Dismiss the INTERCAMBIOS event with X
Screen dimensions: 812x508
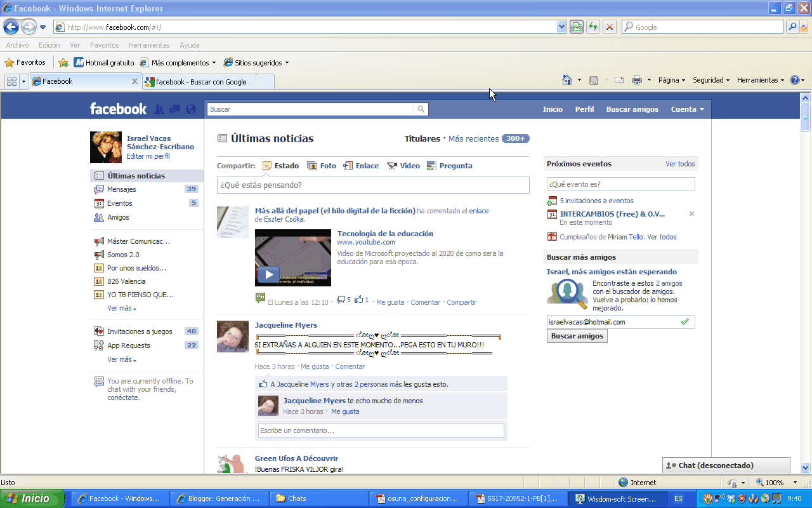pyautogui.click(x=691, y=214)
